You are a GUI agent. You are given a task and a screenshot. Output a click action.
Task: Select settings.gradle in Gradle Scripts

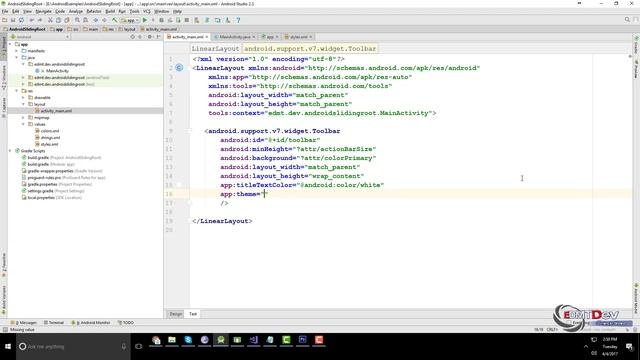pos(40,191)
